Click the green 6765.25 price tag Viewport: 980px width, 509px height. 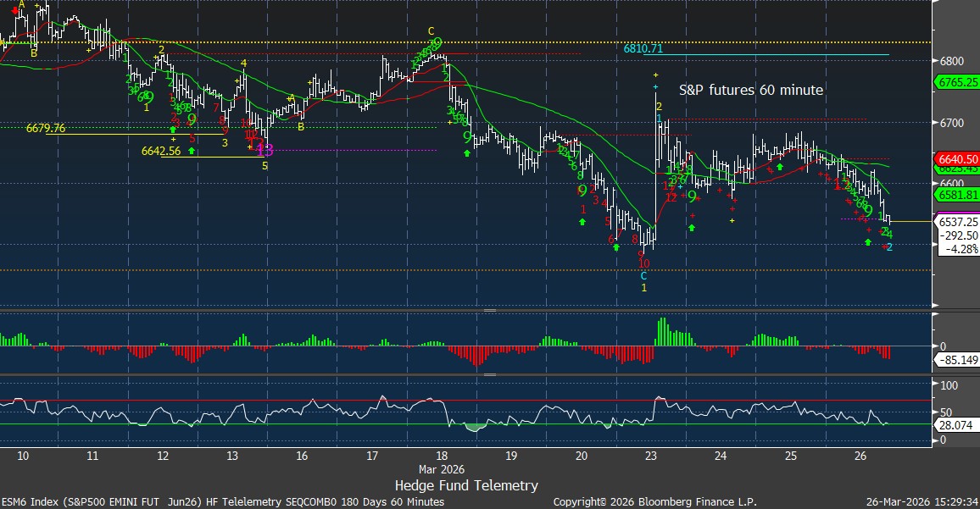point(956,82)
